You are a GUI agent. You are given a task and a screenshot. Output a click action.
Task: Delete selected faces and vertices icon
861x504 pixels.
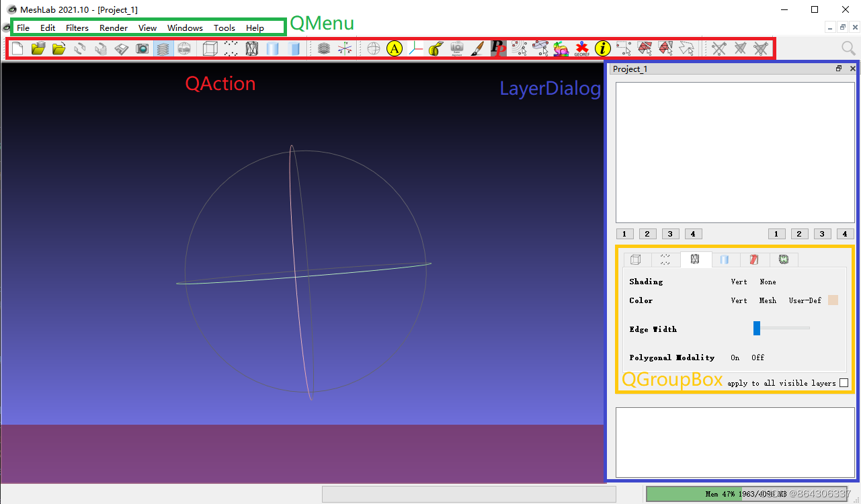point(761,48)
